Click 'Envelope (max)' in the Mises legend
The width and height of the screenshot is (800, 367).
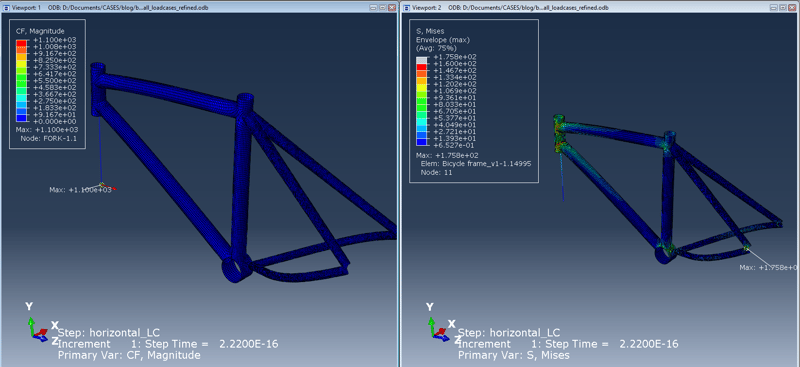(x=443, y=40)
